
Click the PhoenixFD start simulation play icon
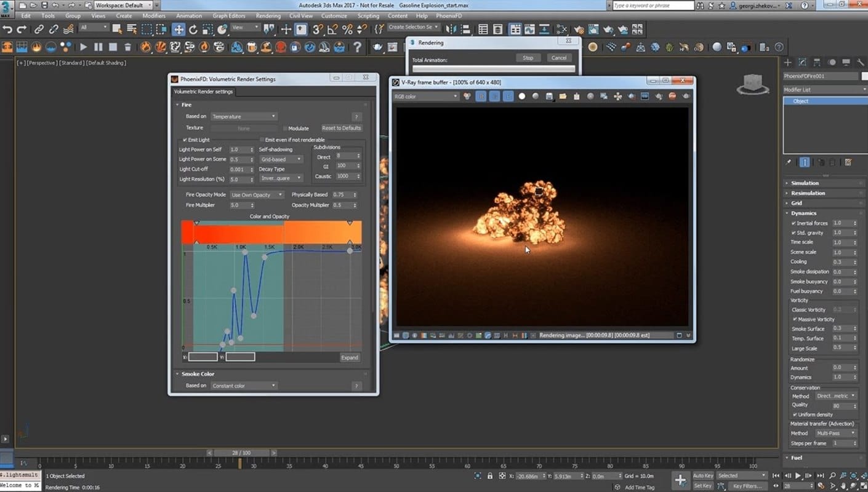[83, 47]
